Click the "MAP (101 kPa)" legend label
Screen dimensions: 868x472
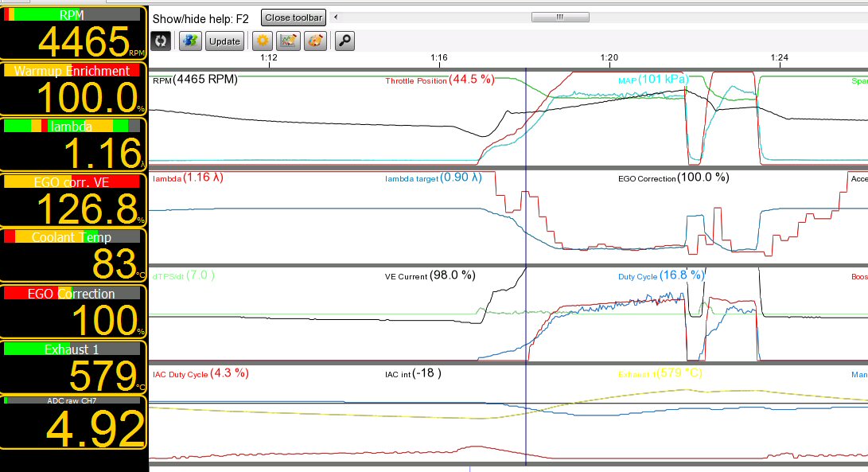click(x=653, y=80)
